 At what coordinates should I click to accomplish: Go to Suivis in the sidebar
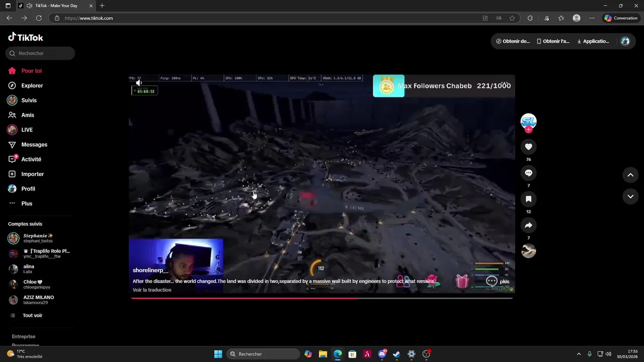click(22, 101)
